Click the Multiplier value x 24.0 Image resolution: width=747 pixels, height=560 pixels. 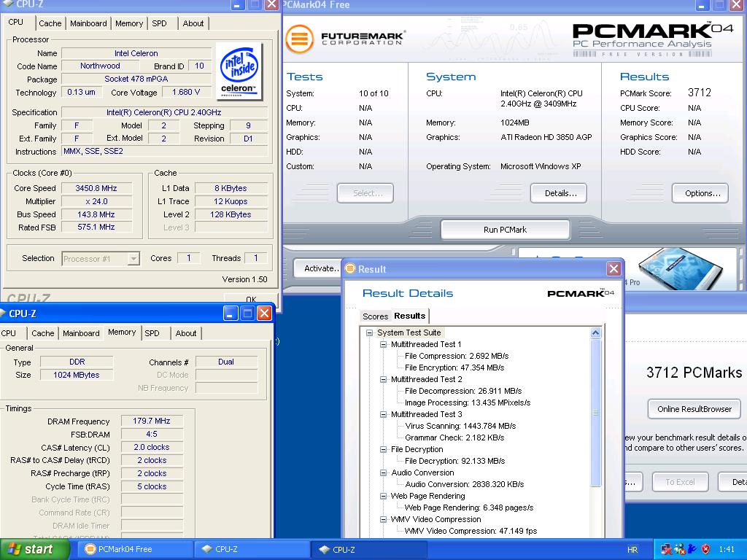pyautogui.click(x=96, y=201)
